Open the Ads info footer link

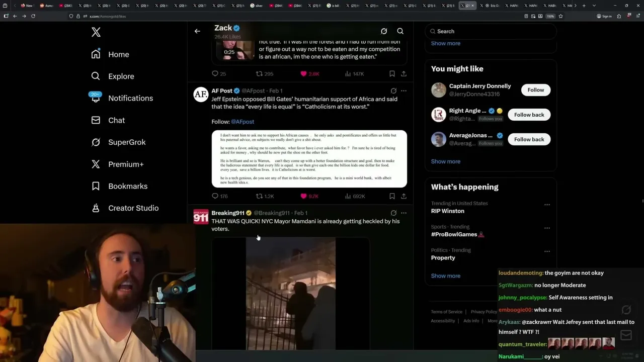coord(471,321)
